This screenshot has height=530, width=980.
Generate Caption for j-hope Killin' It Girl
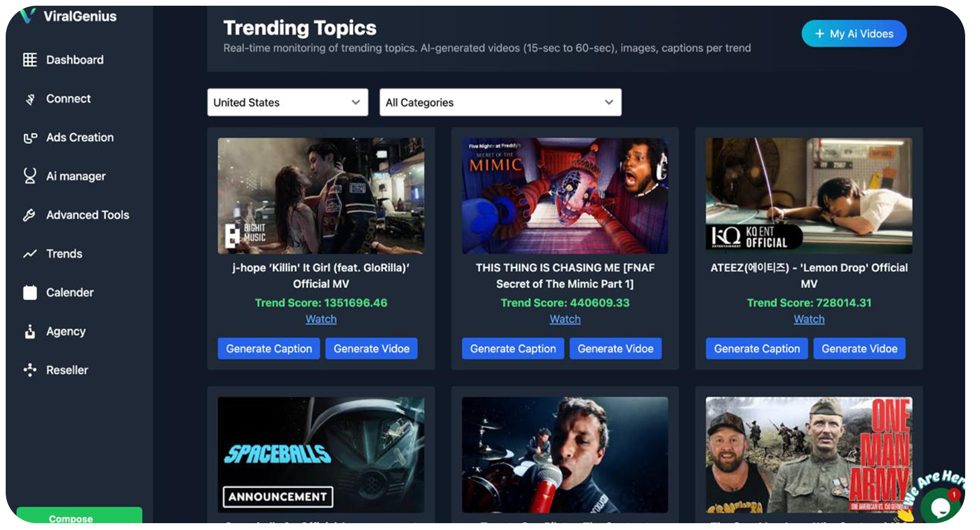(269, 348)
